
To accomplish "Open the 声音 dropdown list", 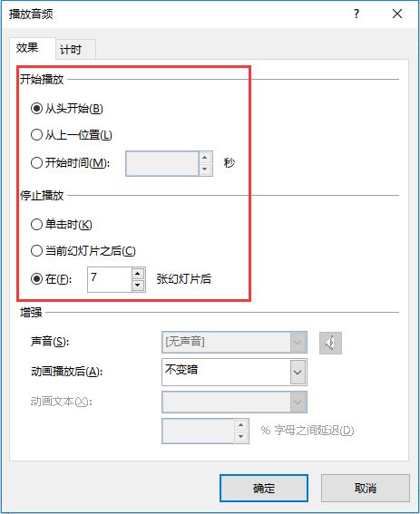I will click(234, 343).
